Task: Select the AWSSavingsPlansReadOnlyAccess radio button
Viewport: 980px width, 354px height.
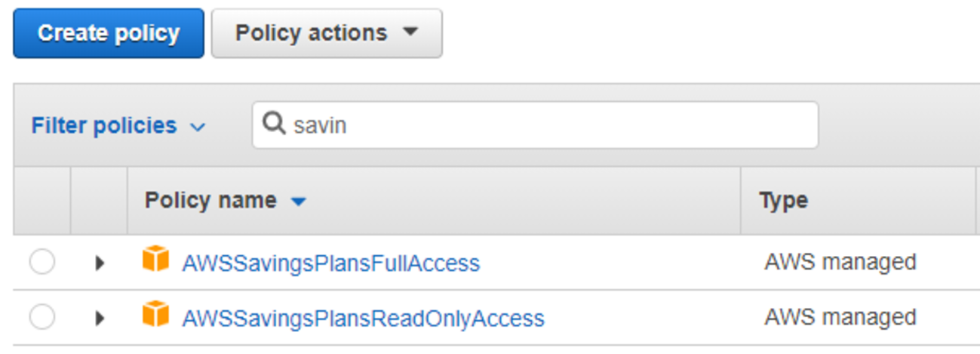Action: click(42, 318)
